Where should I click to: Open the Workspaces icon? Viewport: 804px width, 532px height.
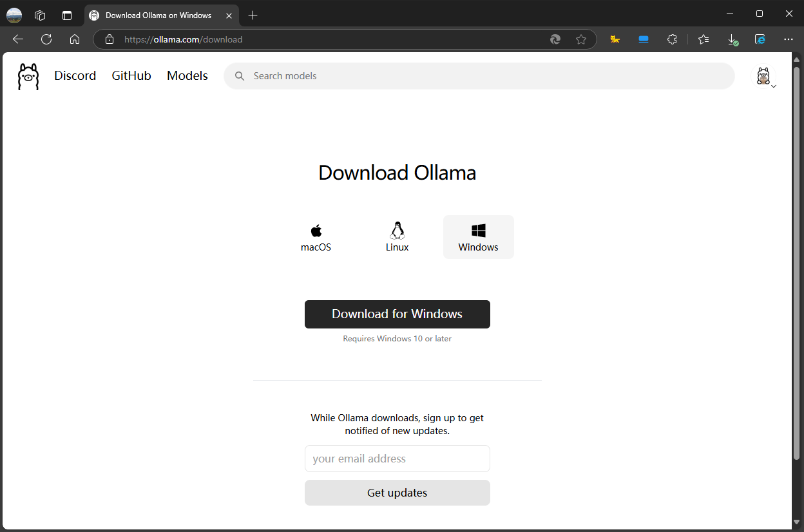[x=40, y=15]
